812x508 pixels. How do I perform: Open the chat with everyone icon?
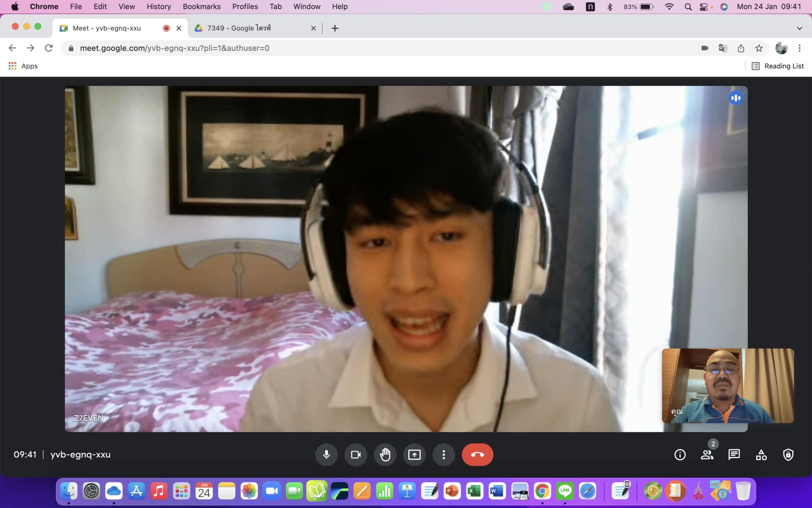pos(734,454)
